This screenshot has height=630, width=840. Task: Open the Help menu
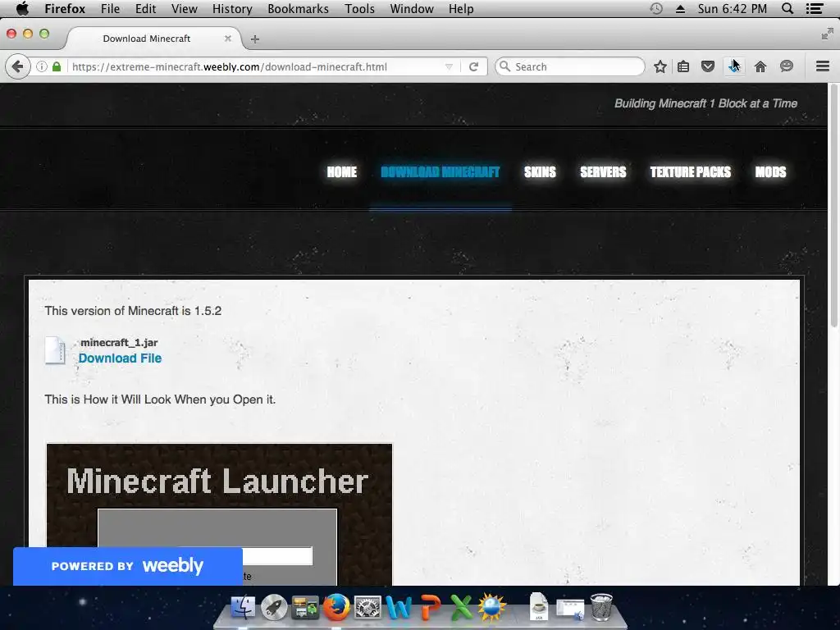461,9
